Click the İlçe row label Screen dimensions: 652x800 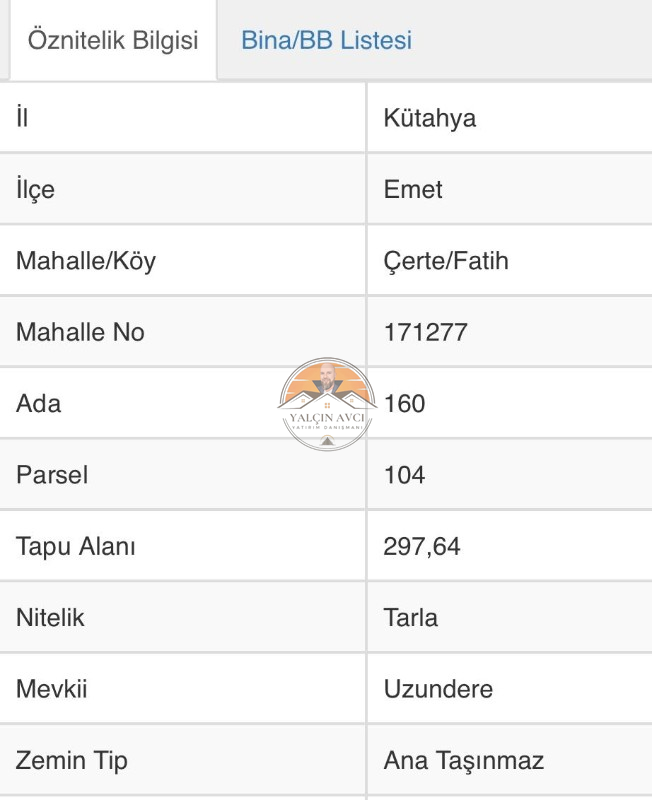coord(35,189)
